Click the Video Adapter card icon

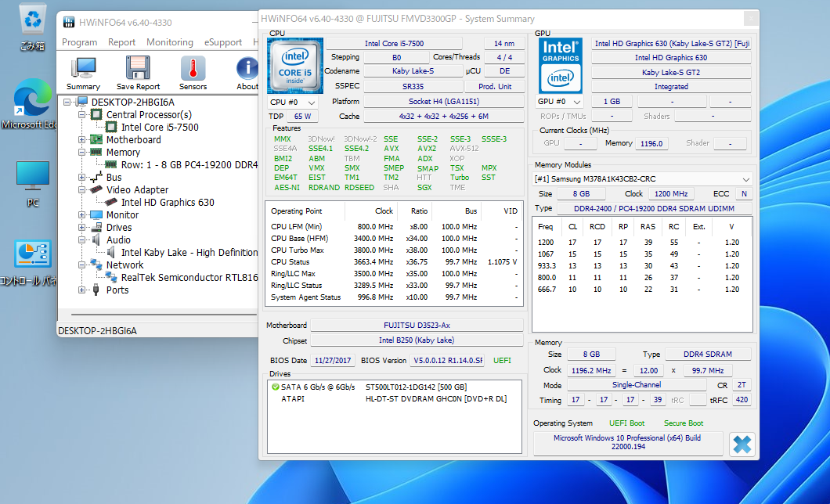(x=96, y=189)
